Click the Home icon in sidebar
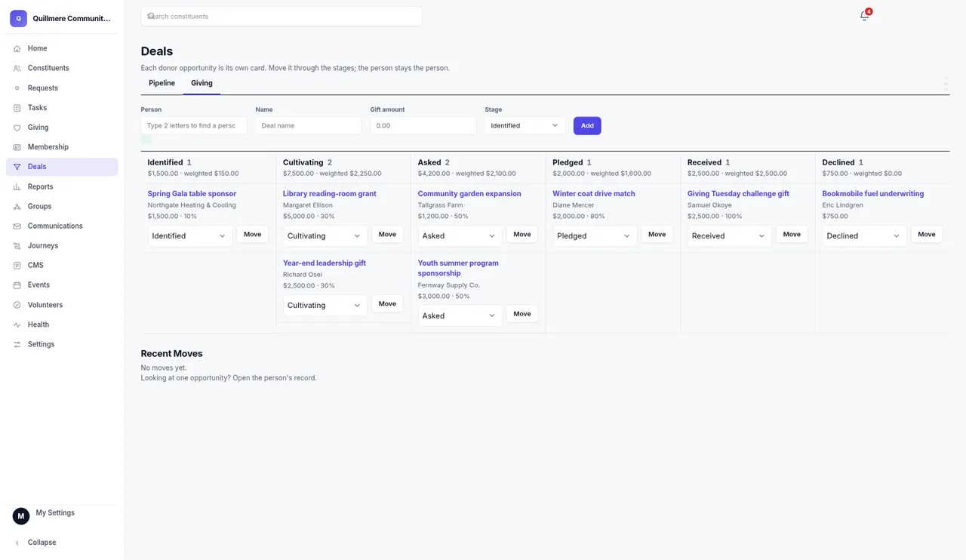This screenshot has height=560, width=966. [17, 48]
